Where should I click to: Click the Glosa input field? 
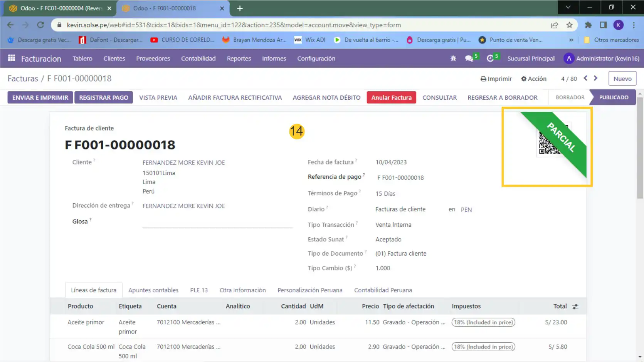217,221
